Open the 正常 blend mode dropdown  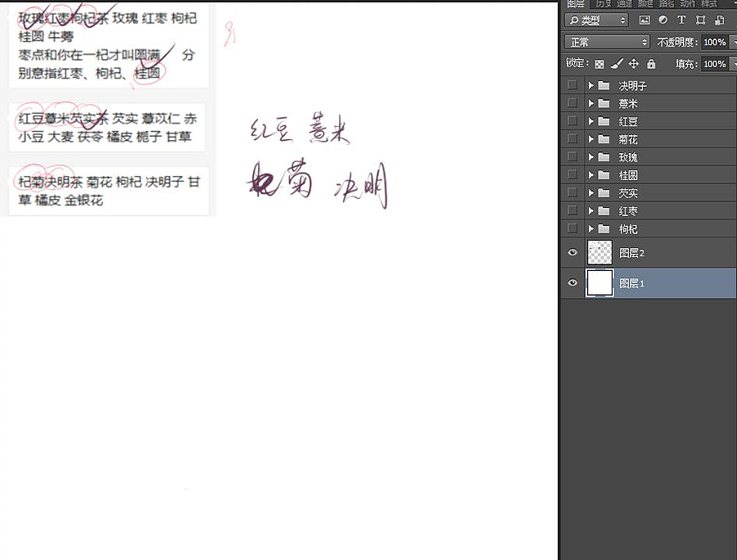point(607,42)
